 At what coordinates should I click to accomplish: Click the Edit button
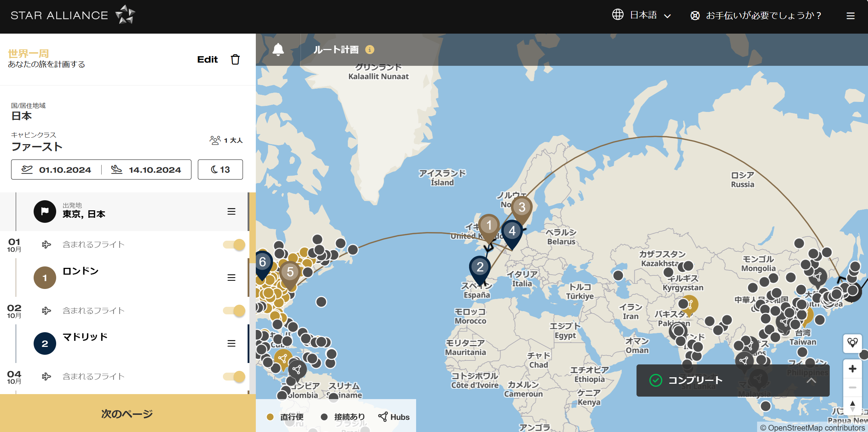207,59
